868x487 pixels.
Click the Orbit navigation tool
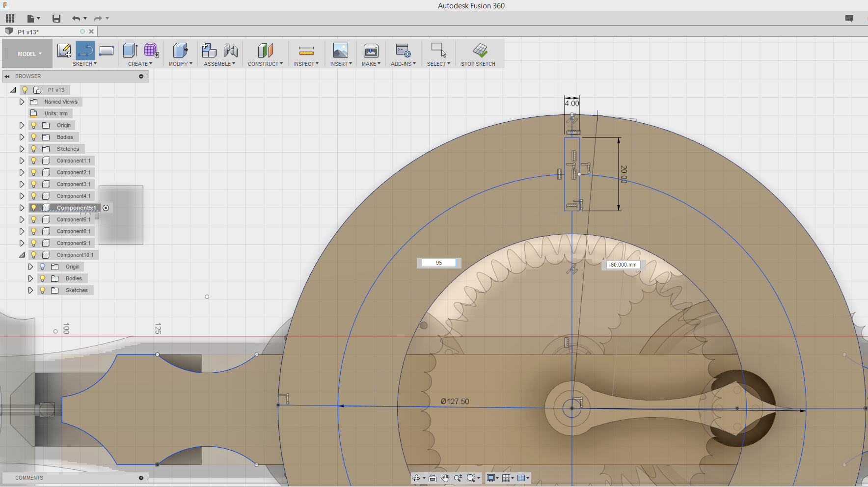[416, 478]
